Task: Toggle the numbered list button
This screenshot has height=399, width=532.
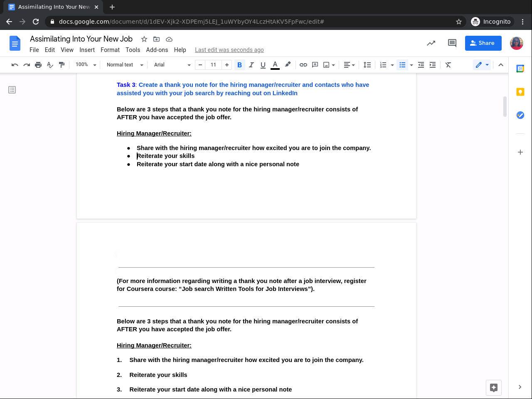Action: point(383,65)
